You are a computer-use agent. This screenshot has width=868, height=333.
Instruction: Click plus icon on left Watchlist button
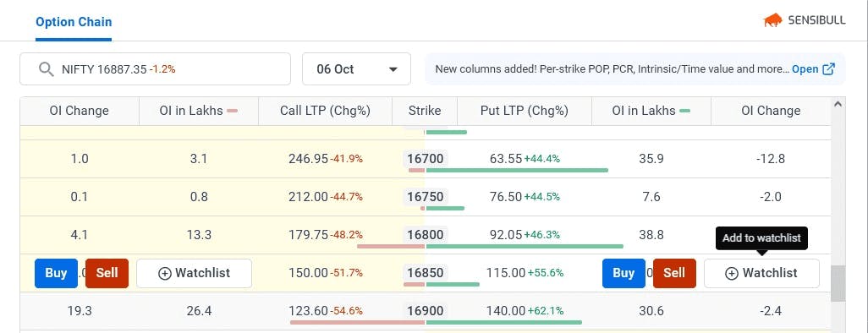tap(164, 273)
